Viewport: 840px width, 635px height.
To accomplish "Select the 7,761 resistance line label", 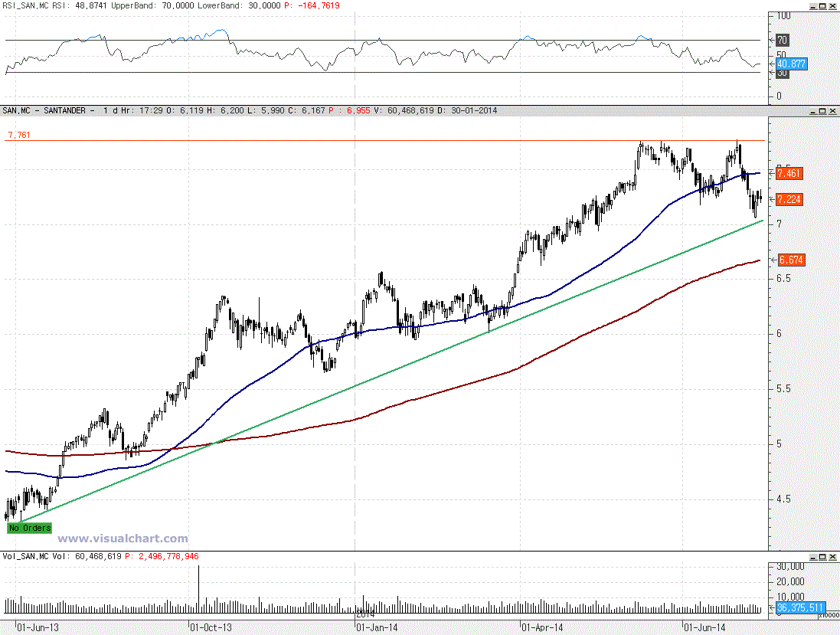I will point(19,135).
